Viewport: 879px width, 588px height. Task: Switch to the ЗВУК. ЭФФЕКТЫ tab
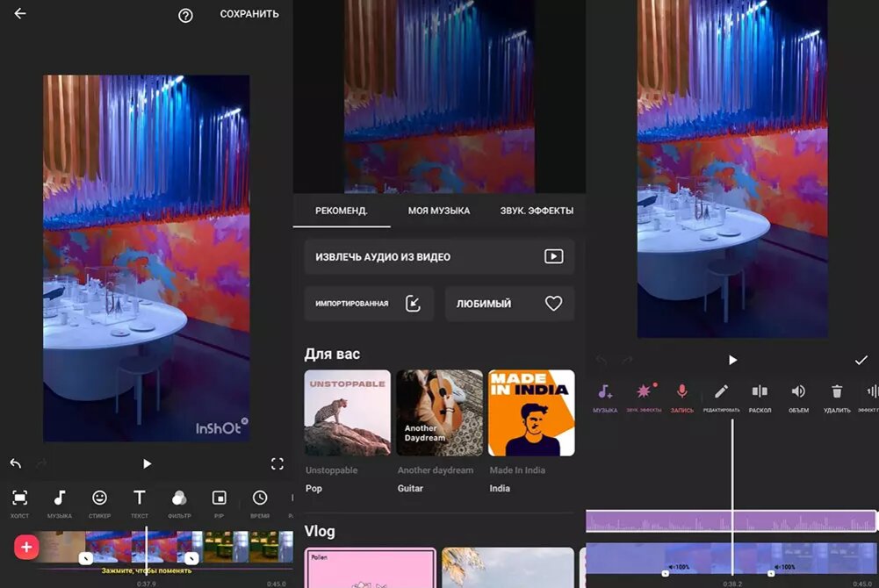tap(537, 212)
